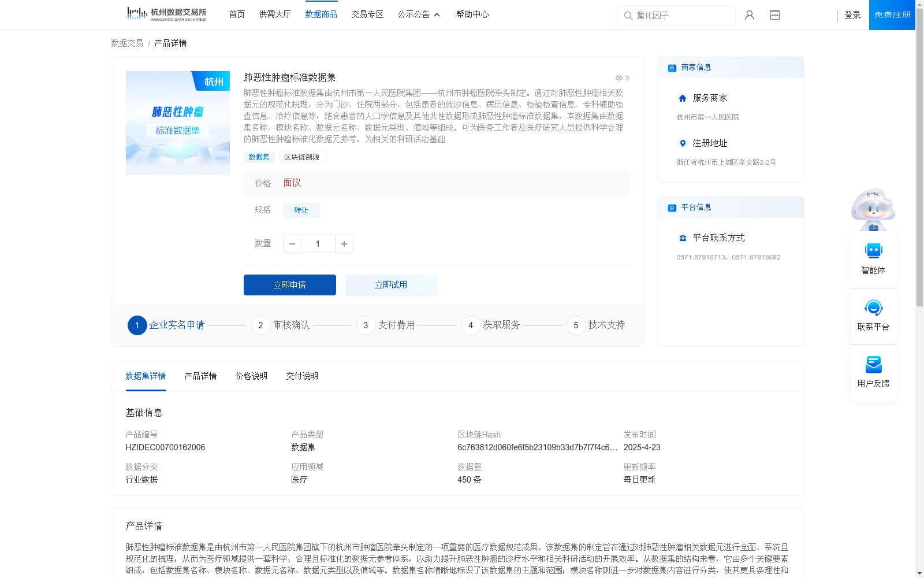924x578 pixels.
Task: Expand the 公示公告 dropdown menu
Action: tap(419, 14)
